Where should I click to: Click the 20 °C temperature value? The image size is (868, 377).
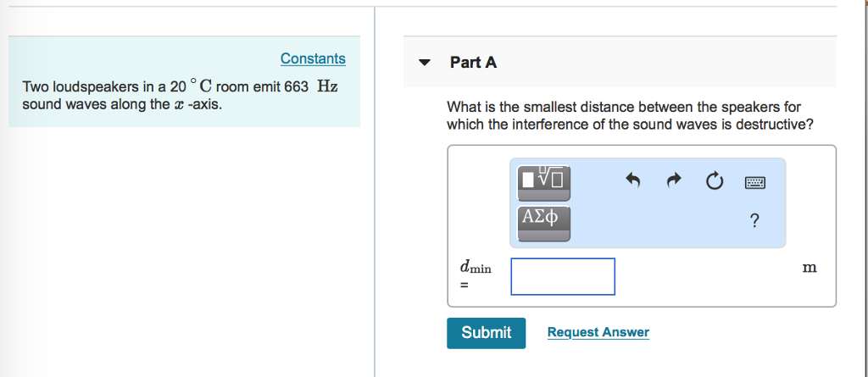tap(190, 86)
